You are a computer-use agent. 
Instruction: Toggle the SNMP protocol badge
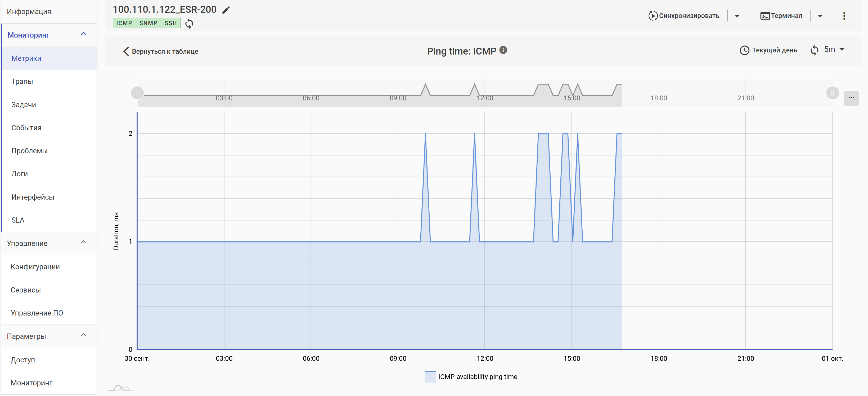(148, 23)
